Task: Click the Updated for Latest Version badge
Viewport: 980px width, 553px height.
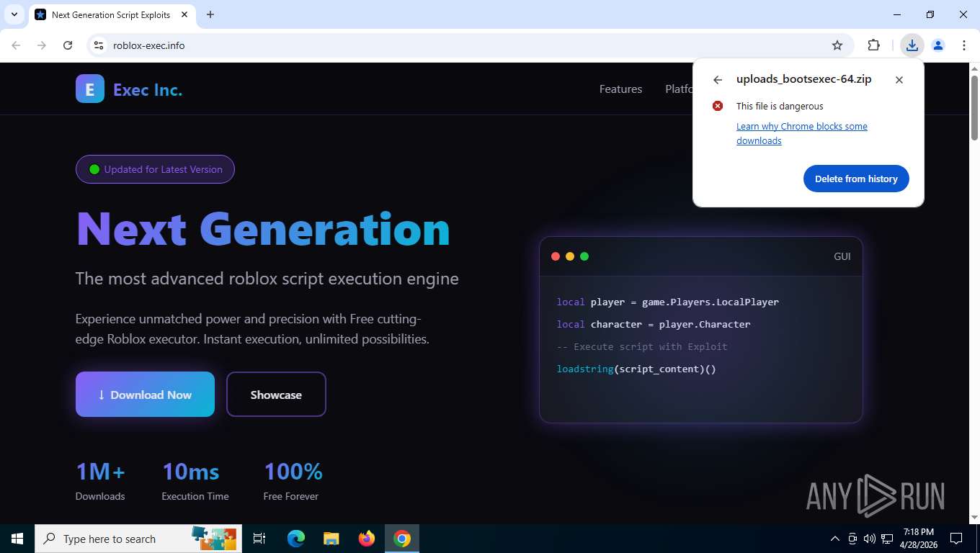Action: 155,169
